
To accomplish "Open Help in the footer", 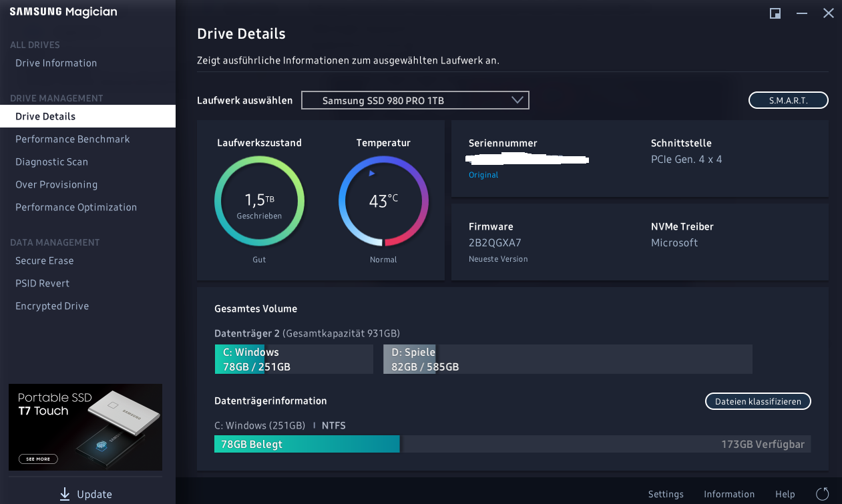I will click(785, 494).
